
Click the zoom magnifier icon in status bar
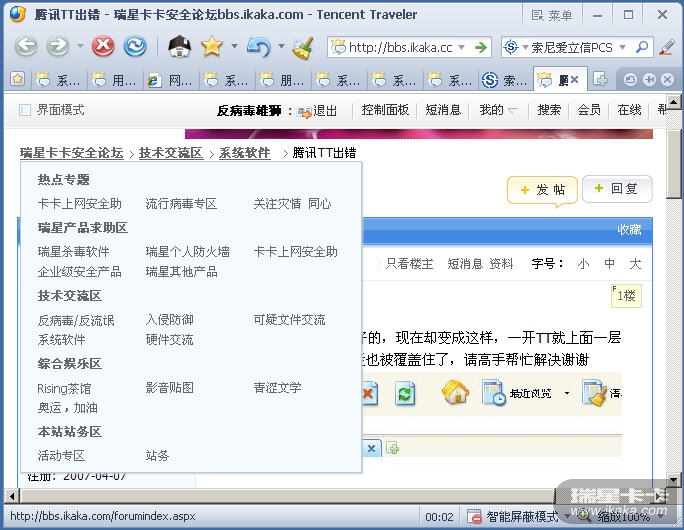[584, 515]
